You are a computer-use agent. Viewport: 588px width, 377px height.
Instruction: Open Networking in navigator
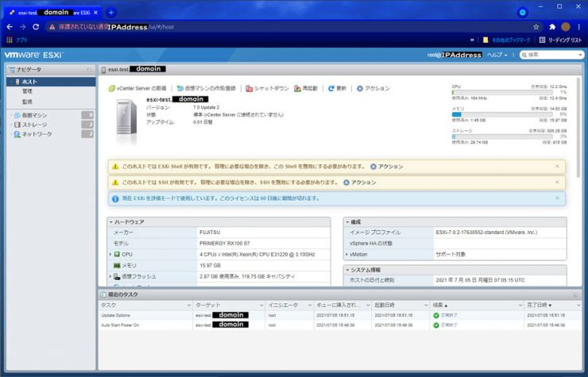tap(33, 134)
